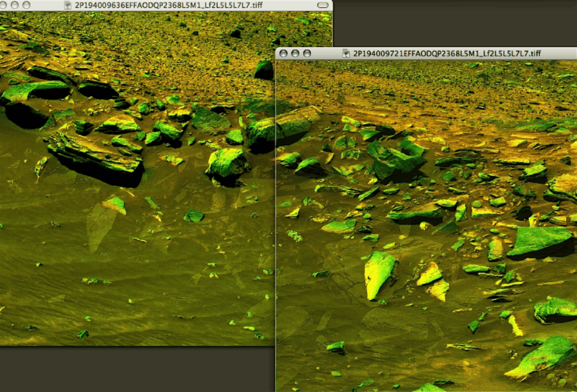Click isolated dark boulder atop left image
The width and height of the screenshot is (577, 392).
click(x=264, y=70)
